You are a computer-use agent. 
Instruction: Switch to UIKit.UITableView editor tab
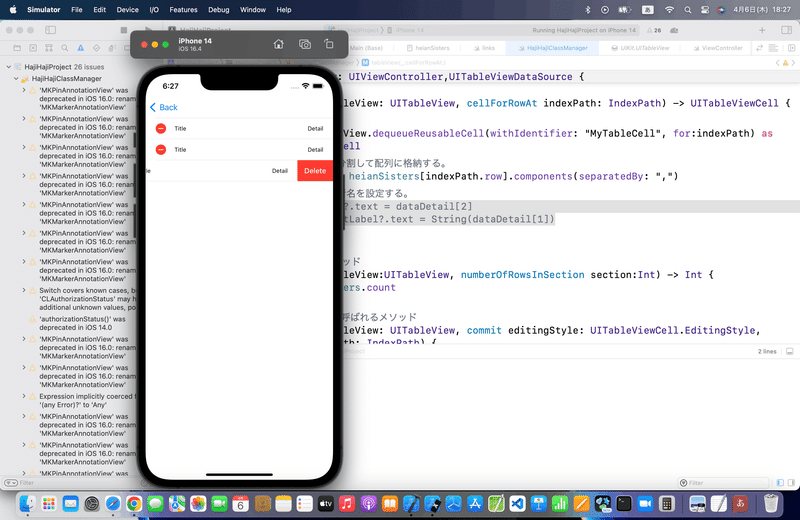tap(640, 48)
